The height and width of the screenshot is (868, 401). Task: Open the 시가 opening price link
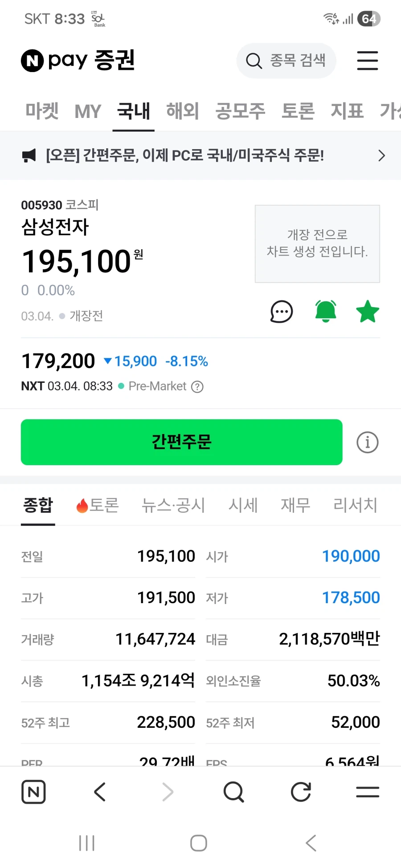(x=350, y=556)
